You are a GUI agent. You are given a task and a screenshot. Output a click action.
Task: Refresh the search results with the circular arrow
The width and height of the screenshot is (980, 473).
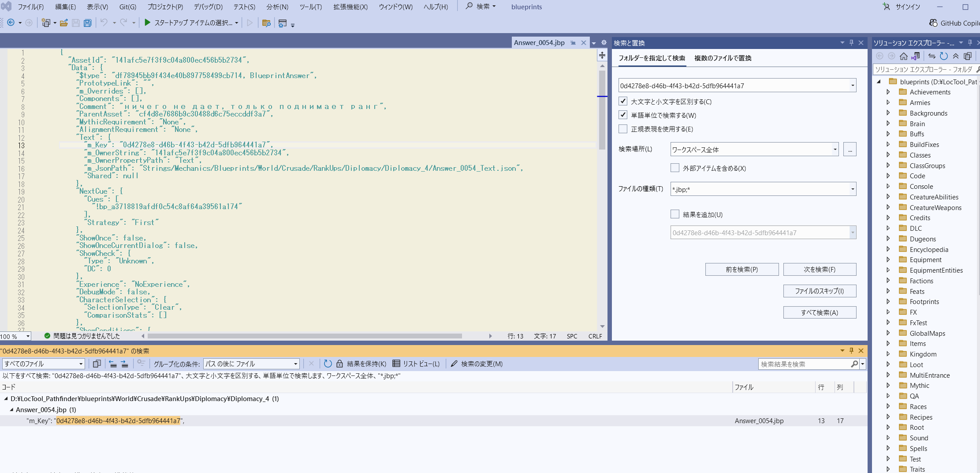point(328,364)
